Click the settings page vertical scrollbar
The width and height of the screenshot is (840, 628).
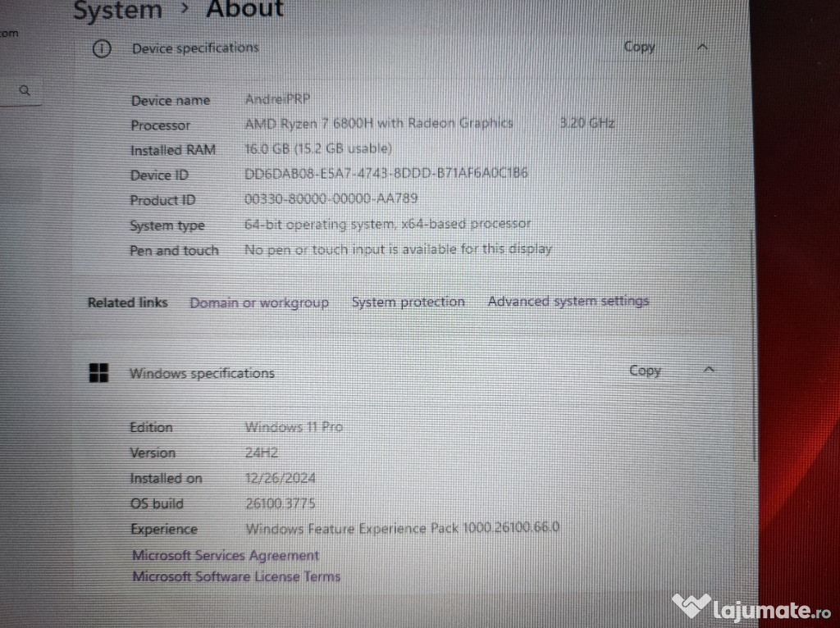pyautogui.click(x=754, y=347)
